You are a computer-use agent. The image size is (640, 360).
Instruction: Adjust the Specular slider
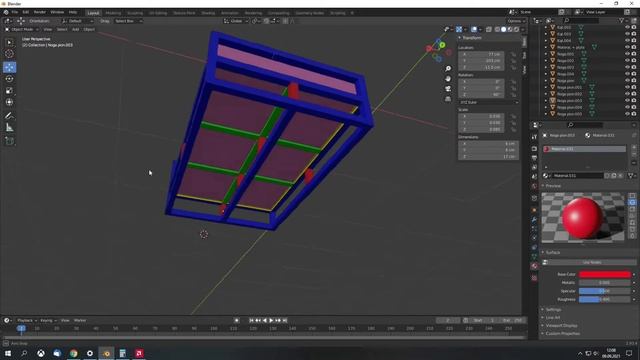click(x=604, y=291)
